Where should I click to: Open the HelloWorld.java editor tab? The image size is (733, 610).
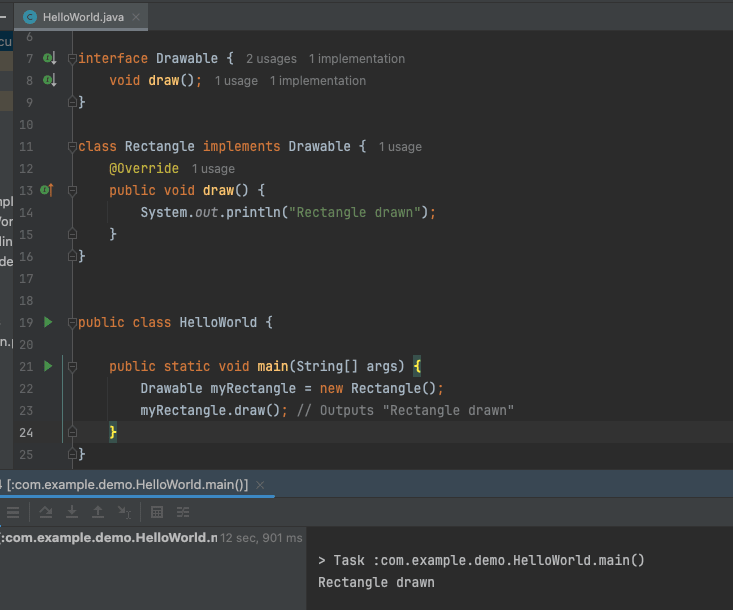click(82, 17)
